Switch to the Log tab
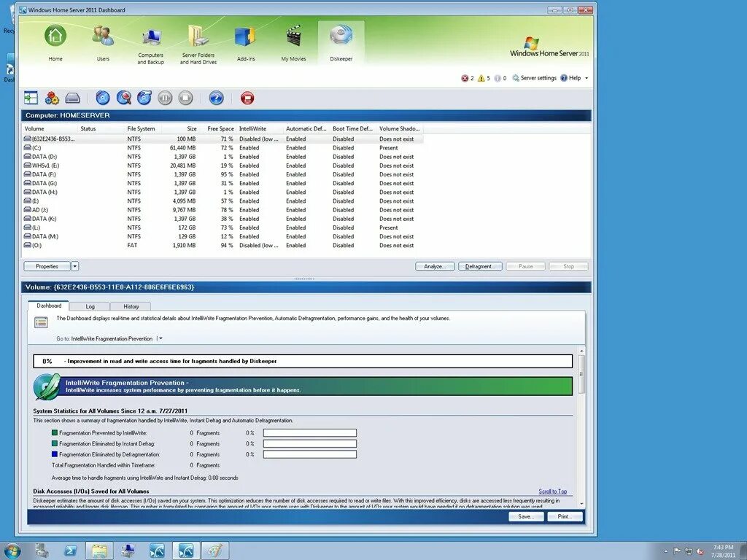This screenshot has width=747, height=560. click(90, 306)
